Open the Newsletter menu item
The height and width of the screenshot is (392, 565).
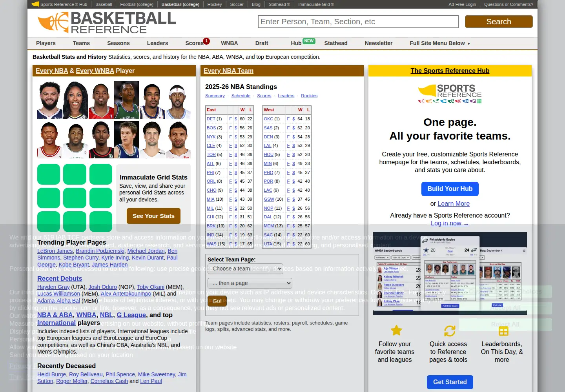pyautogui.click(x=379, y=43)
